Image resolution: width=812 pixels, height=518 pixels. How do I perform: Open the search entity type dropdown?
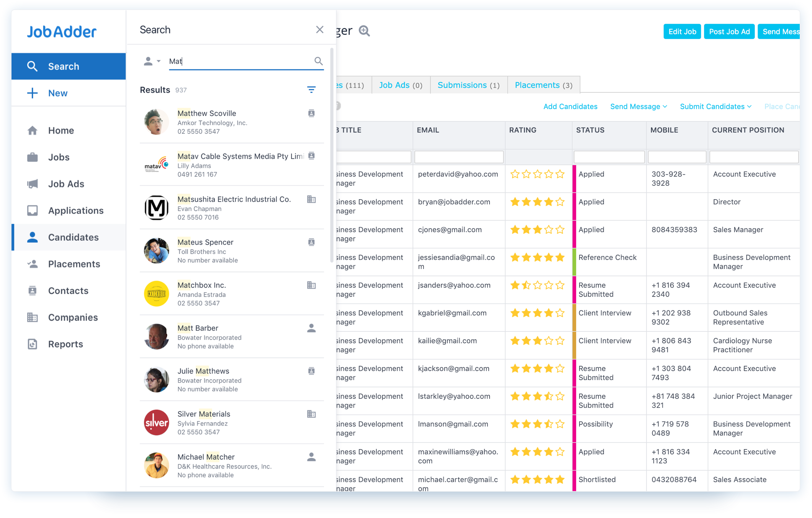point(152,61)
